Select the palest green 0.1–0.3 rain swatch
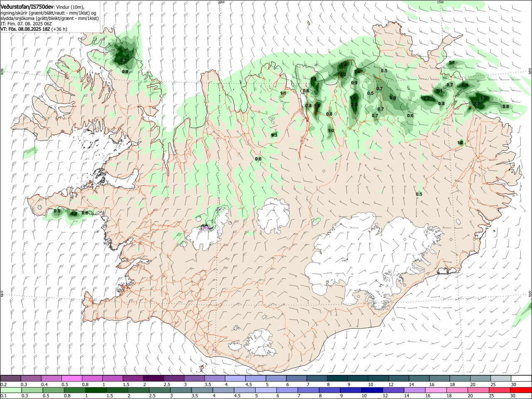The height and width of the screenshot is (399, 532). tap(11, 390)
